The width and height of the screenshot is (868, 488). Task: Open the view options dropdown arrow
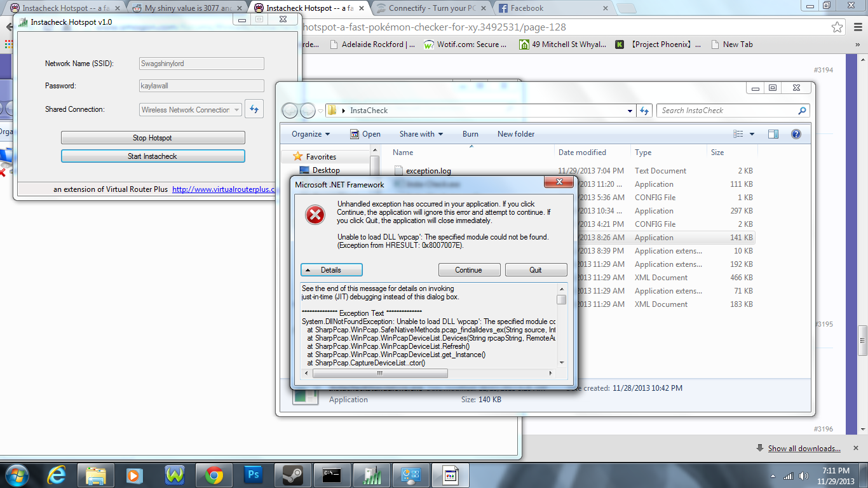(752, 134)
